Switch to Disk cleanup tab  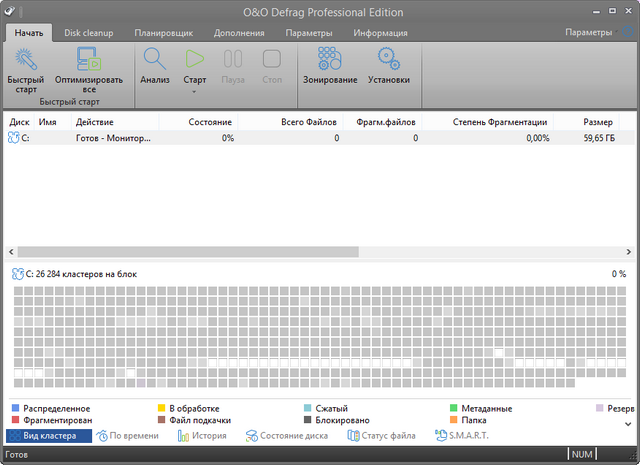(89, 33)
